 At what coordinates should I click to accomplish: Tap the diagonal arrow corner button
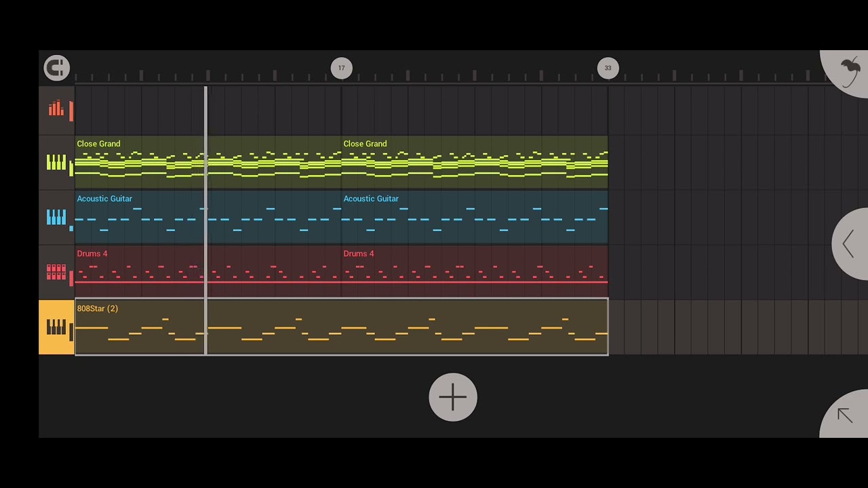tap(844, 415)
